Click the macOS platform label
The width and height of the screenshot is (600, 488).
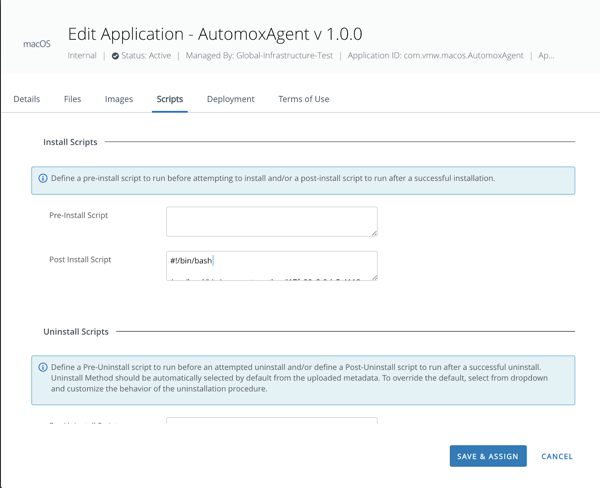tap(37, 44)
